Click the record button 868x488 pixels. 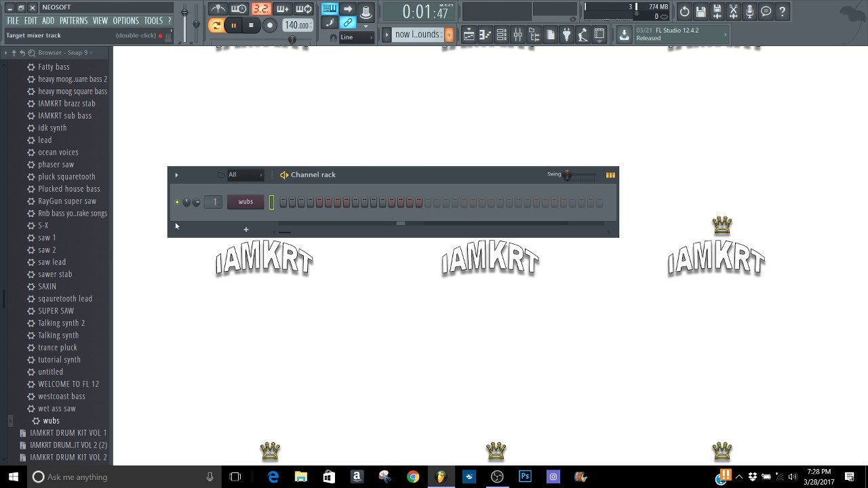269,26
